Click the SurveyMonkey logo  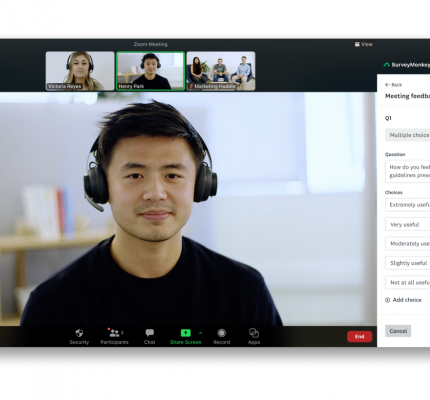(407, 65)
